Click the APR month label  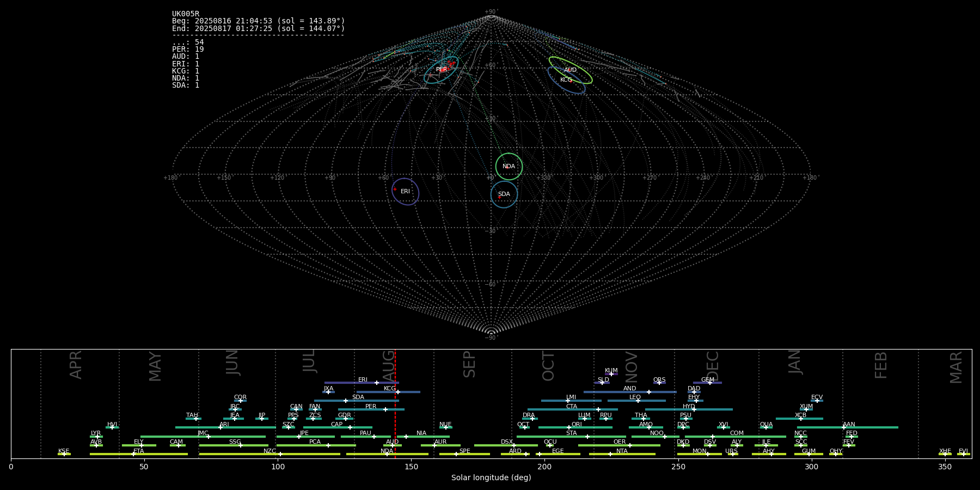pos(76,365)
